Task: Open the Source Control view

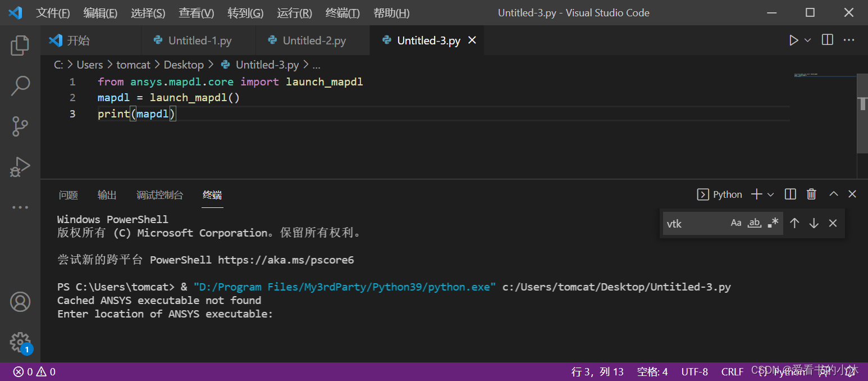Action: coord(20,126)
